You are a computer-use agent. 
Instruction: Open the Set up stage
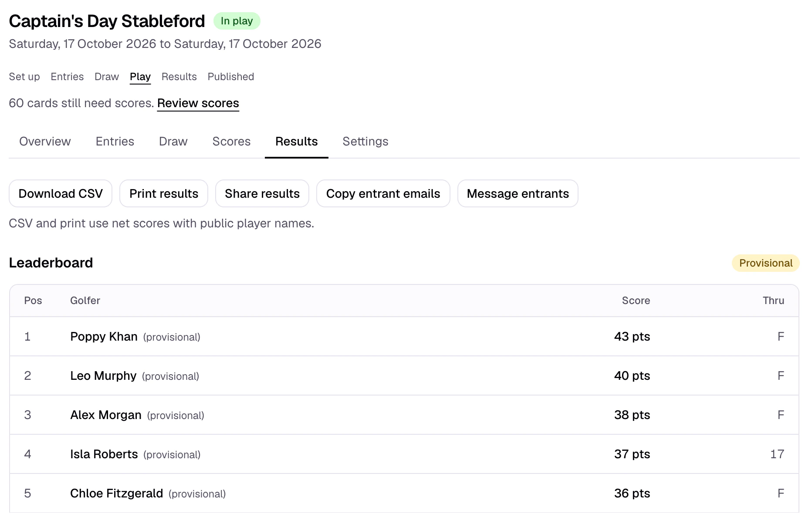pyautogui.click(x=24, y=77)
